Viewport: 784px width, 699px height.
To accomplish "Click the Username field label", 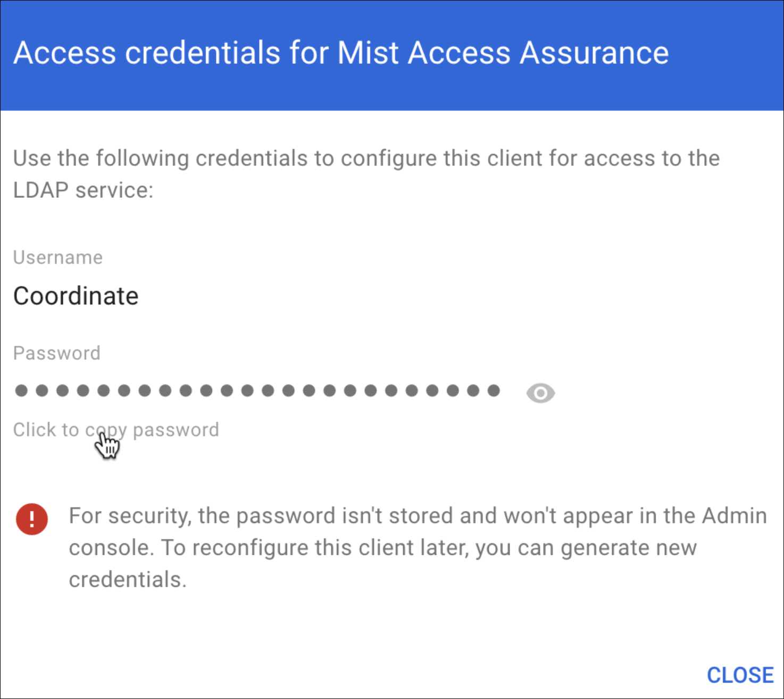I will coord(58,257).
